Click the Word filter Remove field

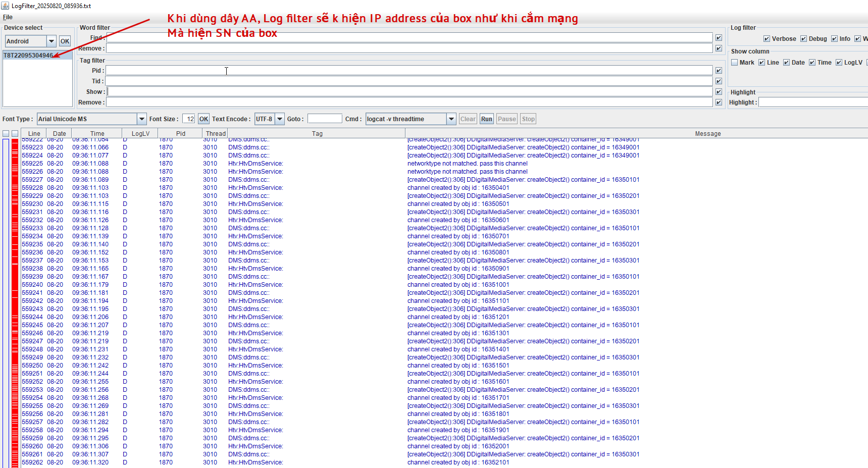pos(410,48)
